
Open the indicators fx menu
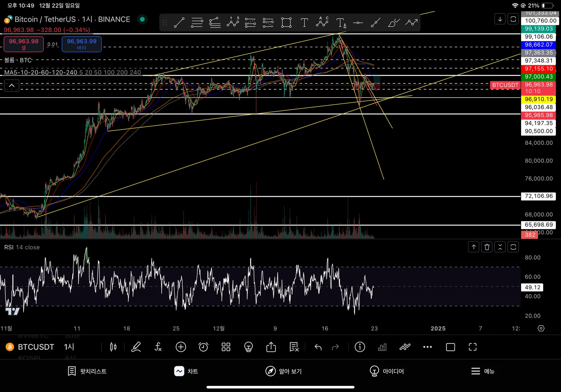[158, 347]
